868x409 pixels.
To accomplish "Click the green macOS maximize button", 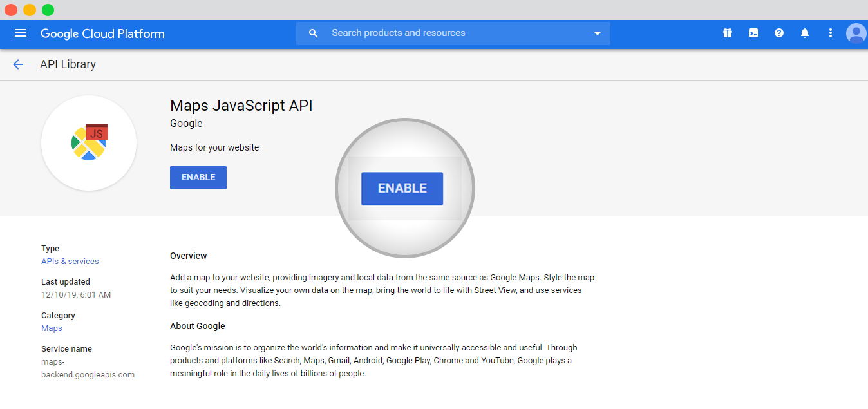I will click(x=48, y=10).
